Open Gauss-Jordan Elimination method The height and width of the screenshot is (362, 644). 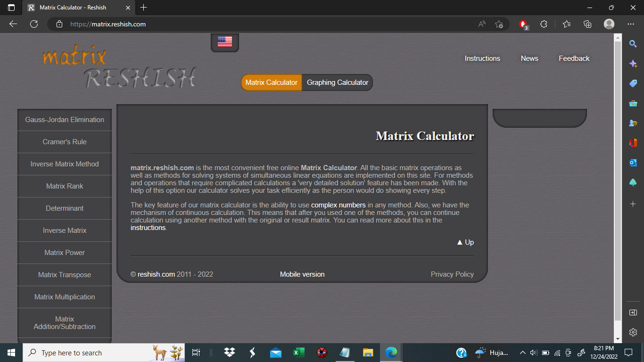65,120
